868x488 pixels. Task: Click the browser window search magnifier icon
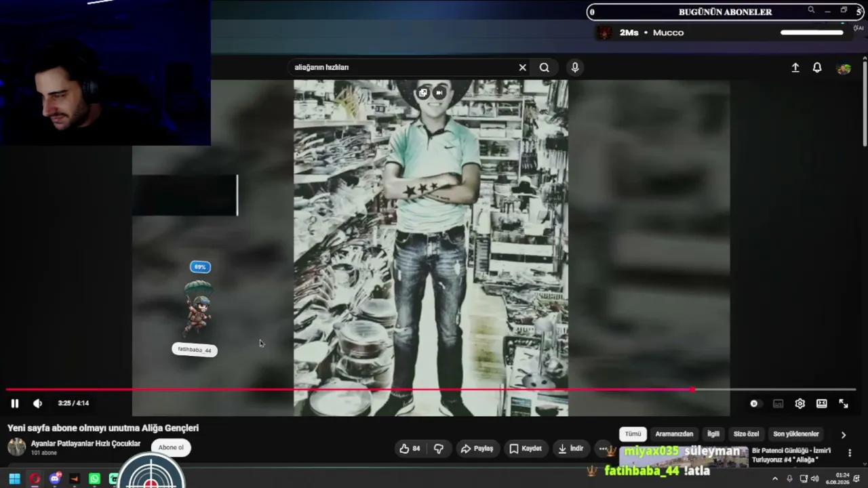click(x=811, y=10)
